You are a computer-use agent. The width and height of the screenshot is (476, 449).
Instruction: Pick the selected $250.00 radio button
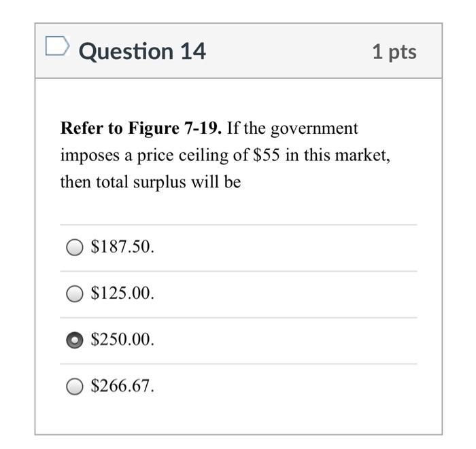[75, 340]
